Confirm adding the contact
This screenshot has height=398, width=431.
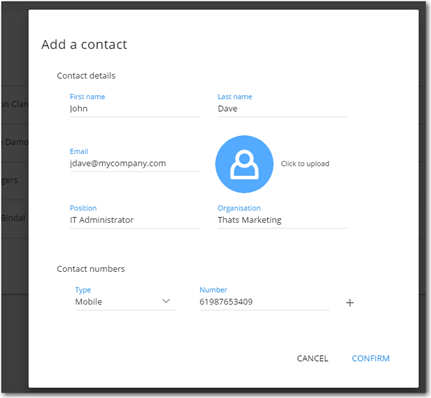[x=370, y=358]
